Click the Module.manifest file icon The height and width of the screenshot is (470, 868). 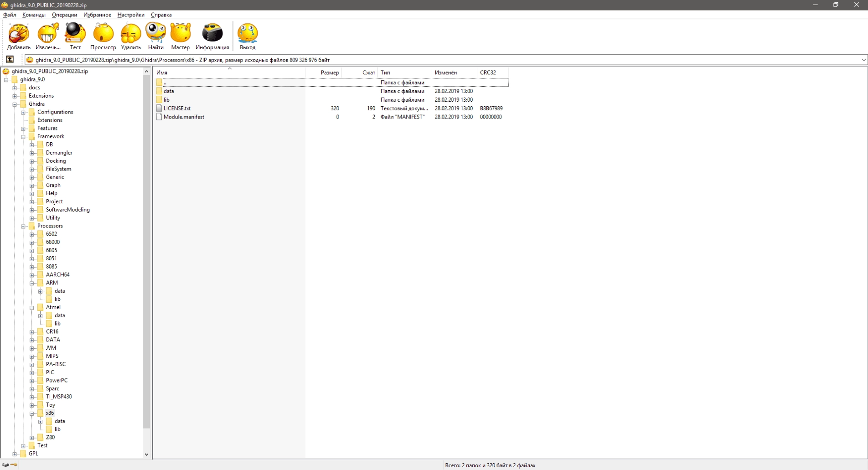point(159,117)
